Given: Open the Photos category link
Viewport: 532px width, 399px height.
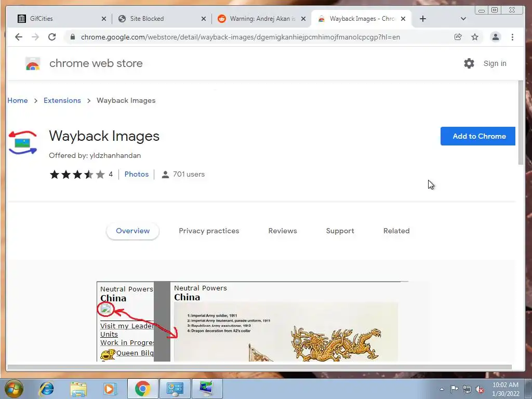Looking at the screenshot, I should tap(137, 174).
